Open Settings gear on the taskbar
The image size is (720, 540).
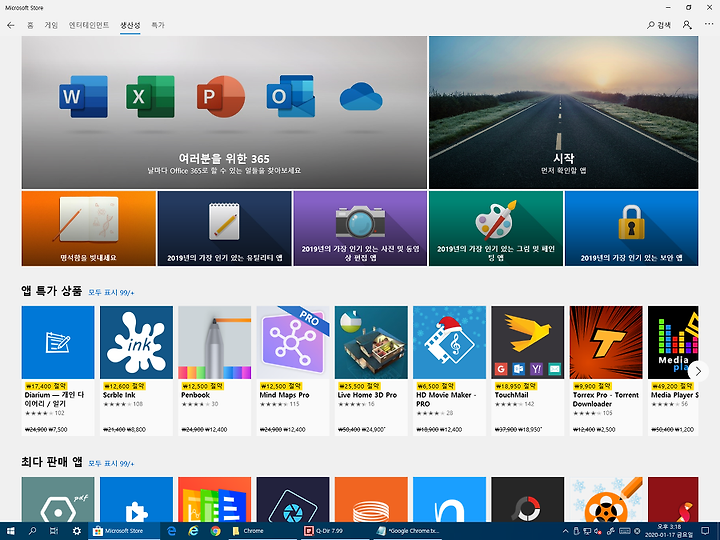pos(77,531)
